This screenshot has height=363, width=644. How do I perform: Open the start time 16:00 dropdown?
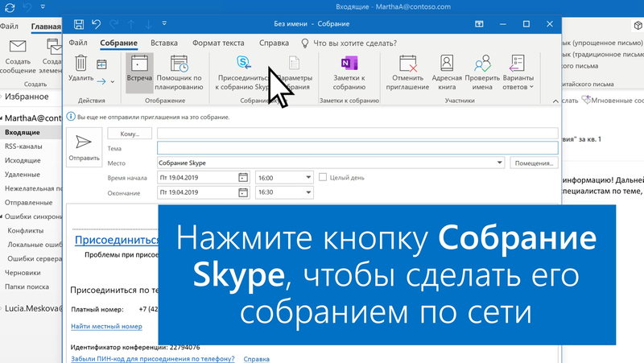point(308,177)
